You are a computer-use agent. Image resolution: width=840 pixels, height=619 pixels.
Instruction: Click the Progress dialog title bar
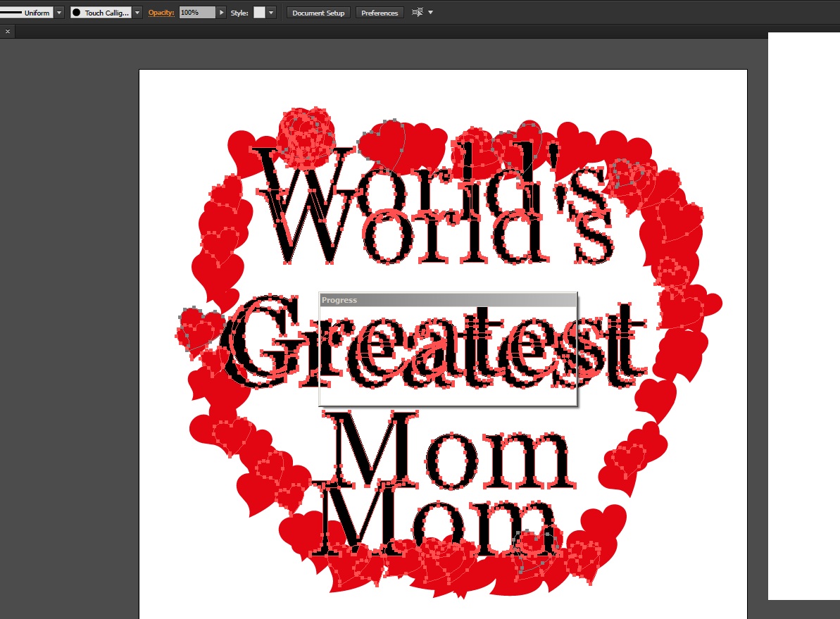click(x=447, y=300)
